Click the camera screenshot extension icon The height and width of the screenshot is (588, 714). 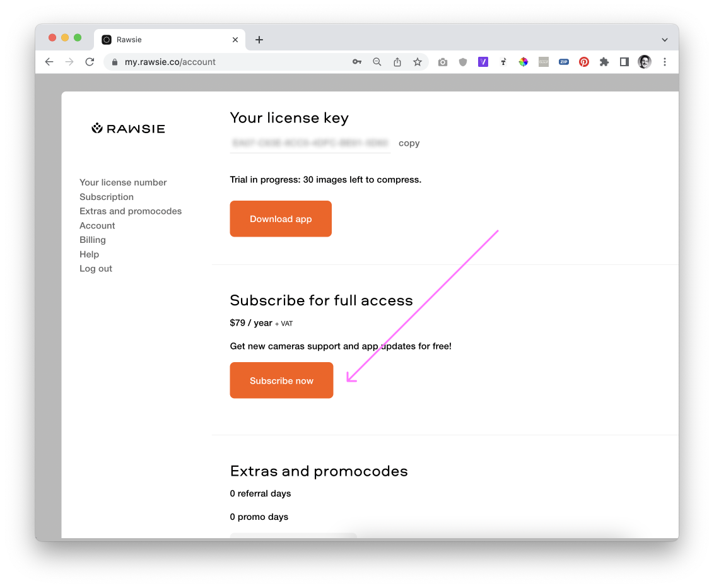click(x=443, y=62)
